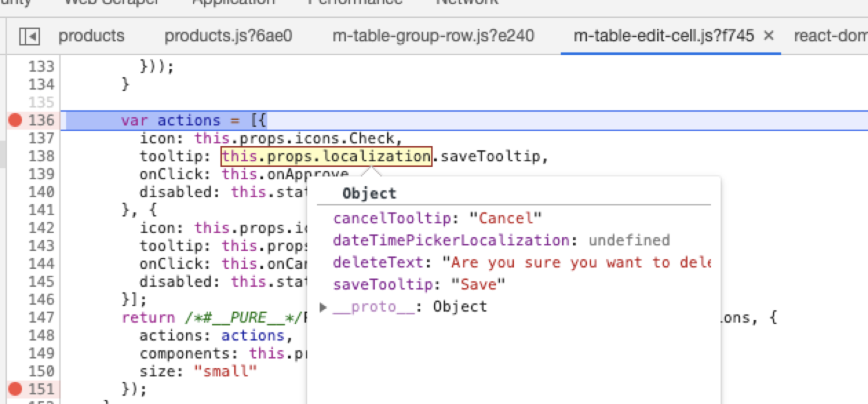868x404 pixels.
Task: Open the m-table-group-row.js?e240 tab
Action: coord(433,35)
